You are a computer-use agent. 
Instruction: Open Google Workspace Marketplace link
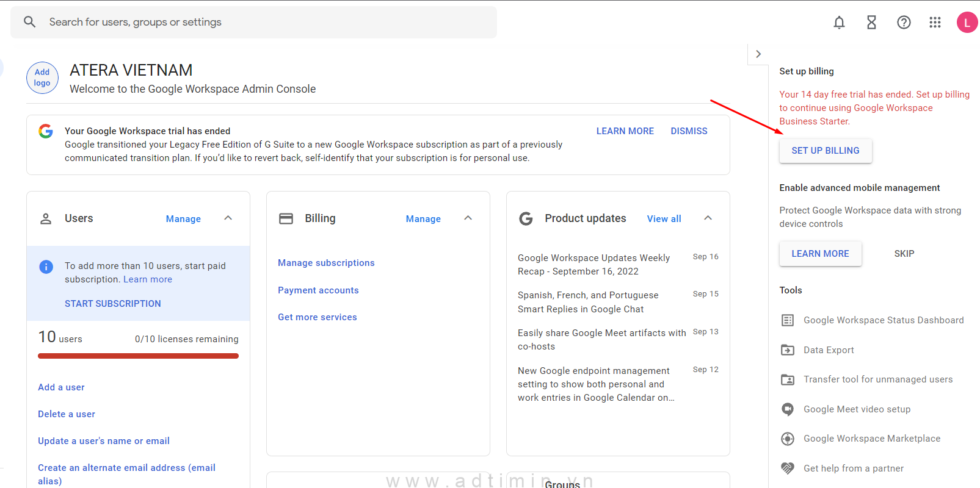click(872, 439)
